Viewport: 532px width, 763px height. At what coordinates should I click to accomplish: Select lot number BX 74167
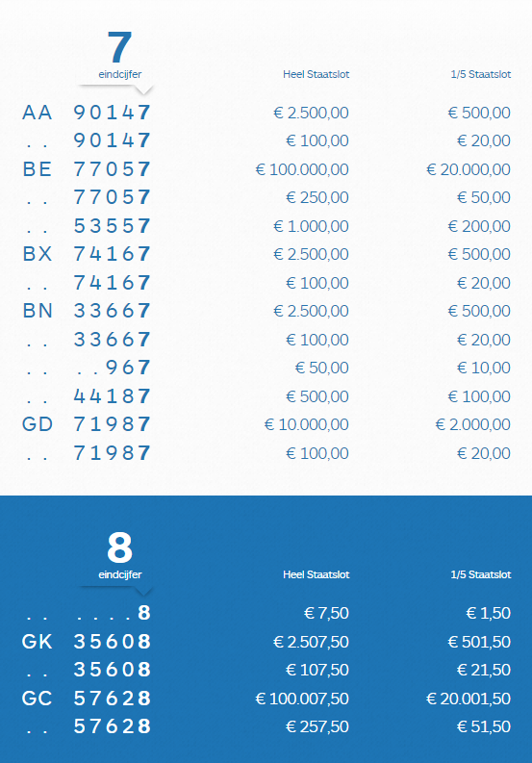(x=87, y=254)
